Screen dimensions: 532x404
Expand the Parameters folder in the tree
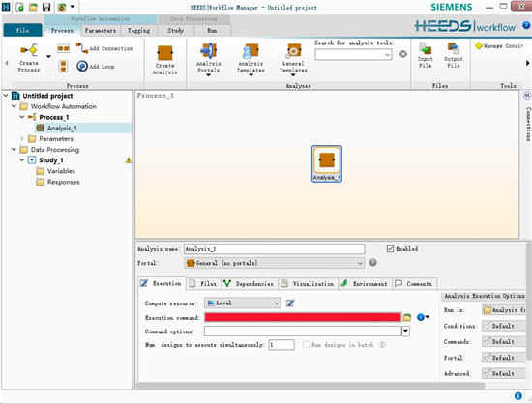pyautogui.click(x=22, y=138)
